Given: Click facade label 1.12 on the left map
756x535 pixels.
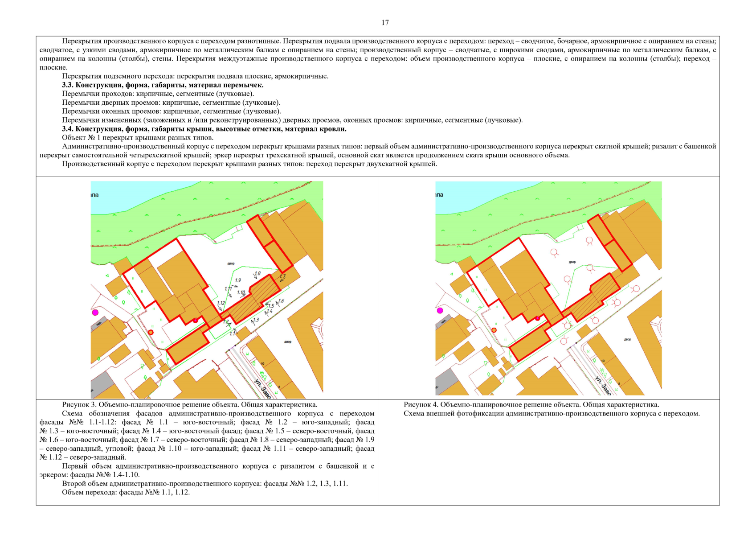Looking at the screenshot, I should [221, 303].
